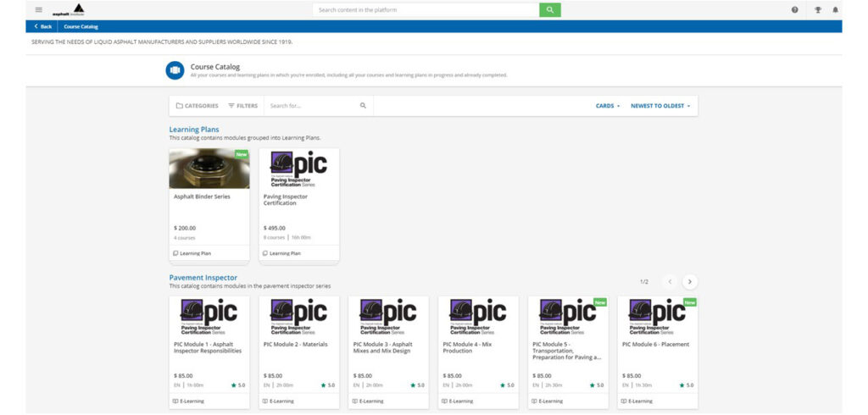Screen dimensions: 868x415
Task: Open the help question mark icon
Action: tap(795, 10)
